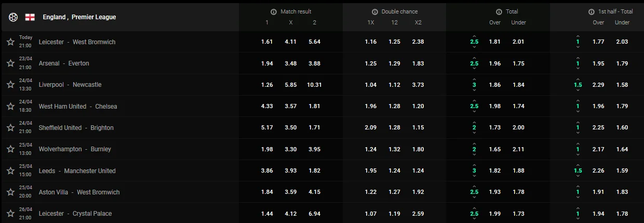Click the England flag icon
This screenshot has height=223, width=644.
click(30, 17)
